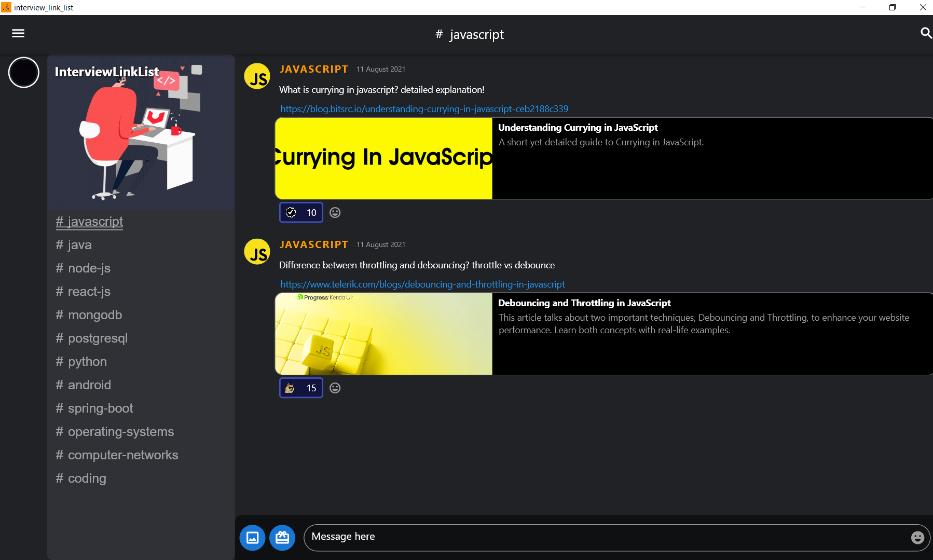The width and height of the screenshot is (933, 560).
Task: Open the # python channel
Action: pyautogui.click(x=80, y=361)
